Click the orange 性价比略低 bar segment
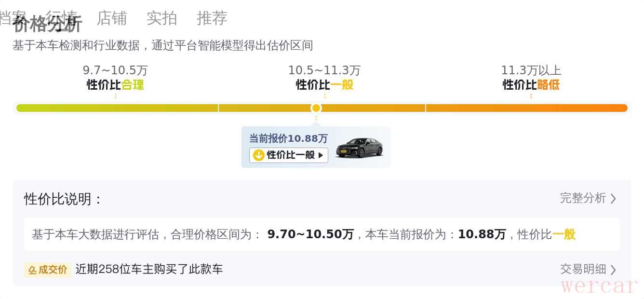The width and height of the screenshot is (644, 299). [x=527, y=108]
